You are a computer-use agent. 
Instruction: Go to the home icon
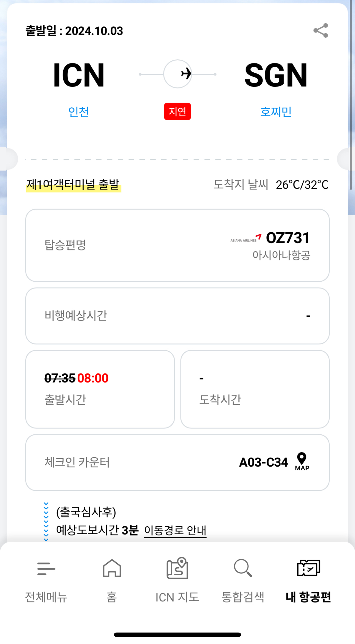[x=112, y=568]
